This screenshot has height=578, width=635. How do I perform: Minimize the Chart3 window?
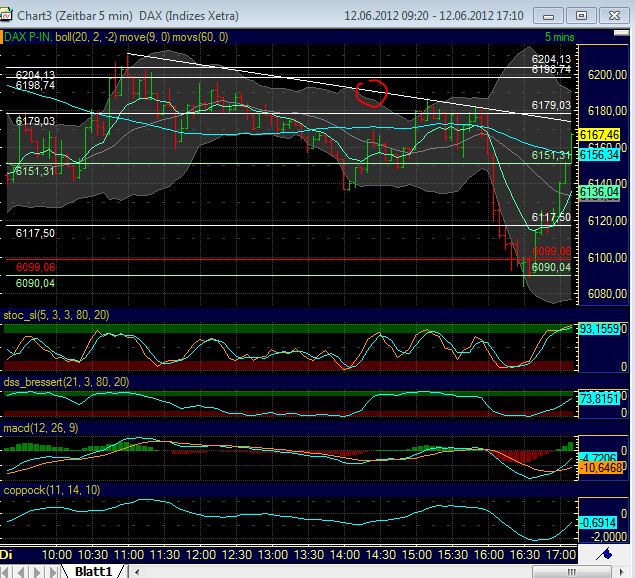(548, 16)
